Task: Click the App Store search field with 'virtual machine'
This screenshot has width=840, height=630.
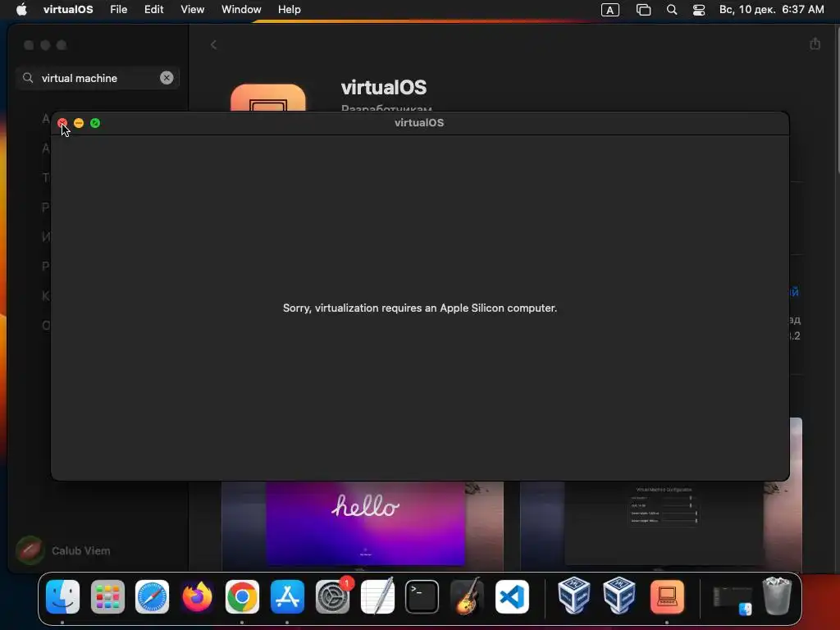Action: (98, 78)
